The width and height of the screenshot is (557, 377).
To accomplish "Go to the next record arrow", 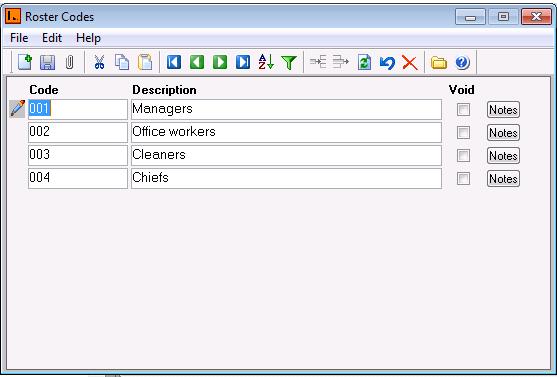I will [220, 62].
